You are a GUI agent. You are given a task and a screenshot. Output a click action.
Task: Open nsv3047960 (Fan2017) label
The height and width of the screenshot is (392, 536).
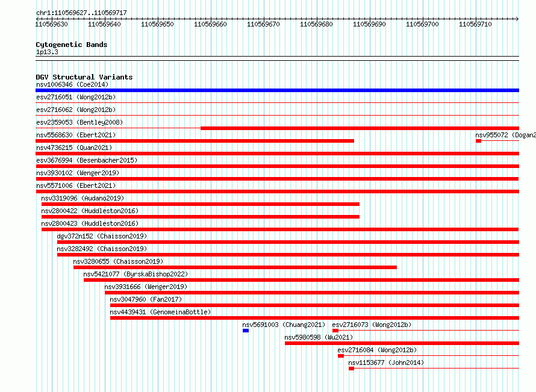point(146,299)
